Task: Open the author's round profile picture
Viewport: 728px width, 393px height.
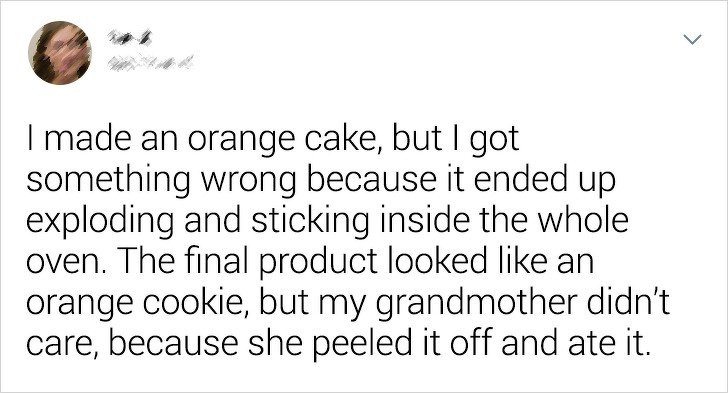Action: tap(60, 52)
